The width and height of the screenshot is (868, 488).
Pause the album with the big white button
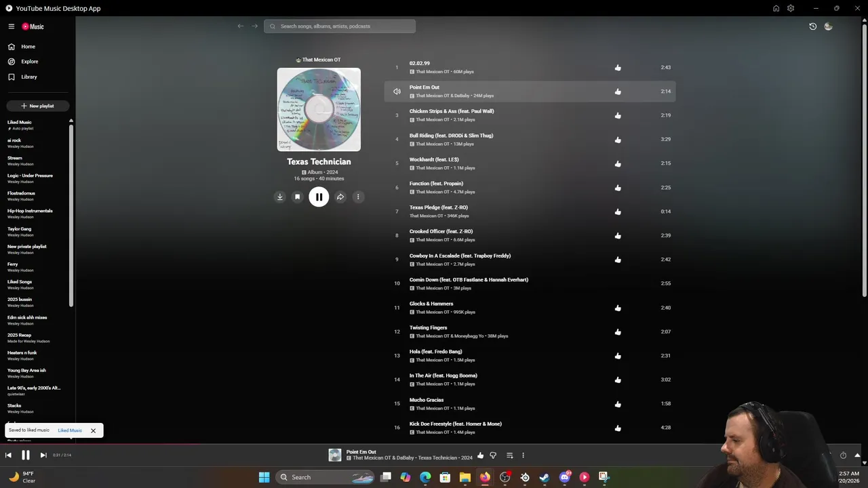(x=319, y=197)
